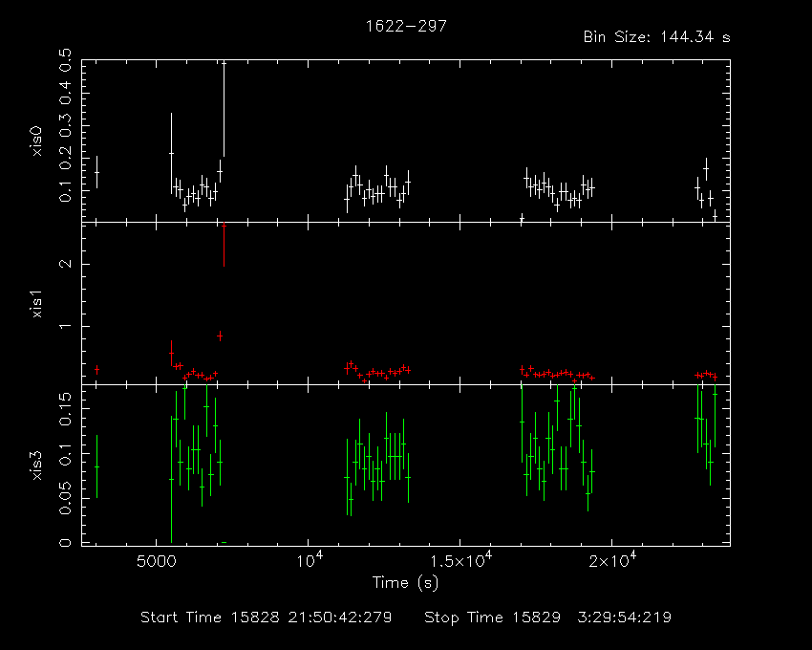The height and width of the screenshot is (650, 812).
Task: Click the 0.05 tick label on the xis3 axis
Action: 66,499
